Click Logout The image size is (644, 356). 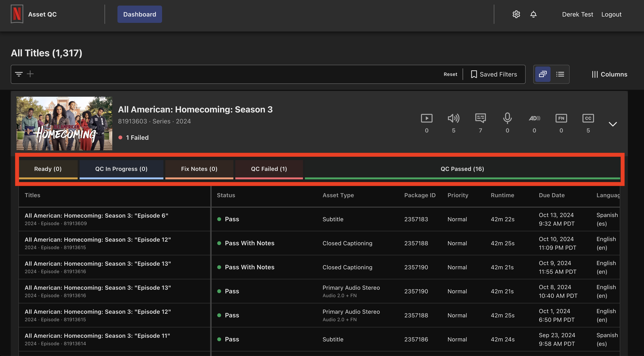click(x=611, y=14)
